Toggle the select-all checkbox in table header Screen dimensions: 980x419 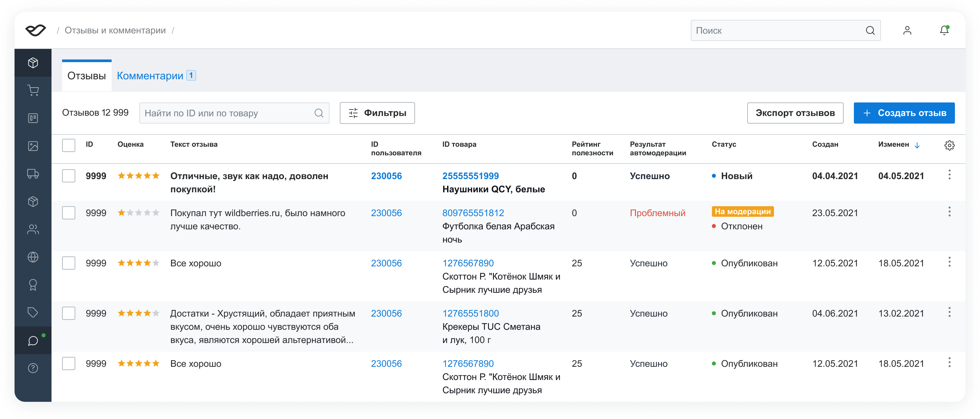[x=68, y=145]
